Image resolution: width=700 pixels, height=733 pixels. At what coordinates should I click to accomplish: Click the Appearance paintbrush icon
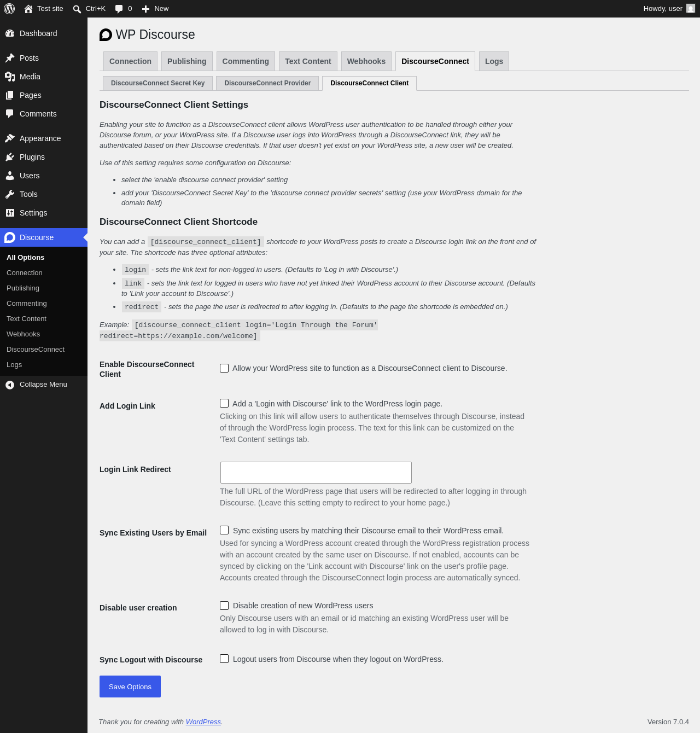coord(10,138)
